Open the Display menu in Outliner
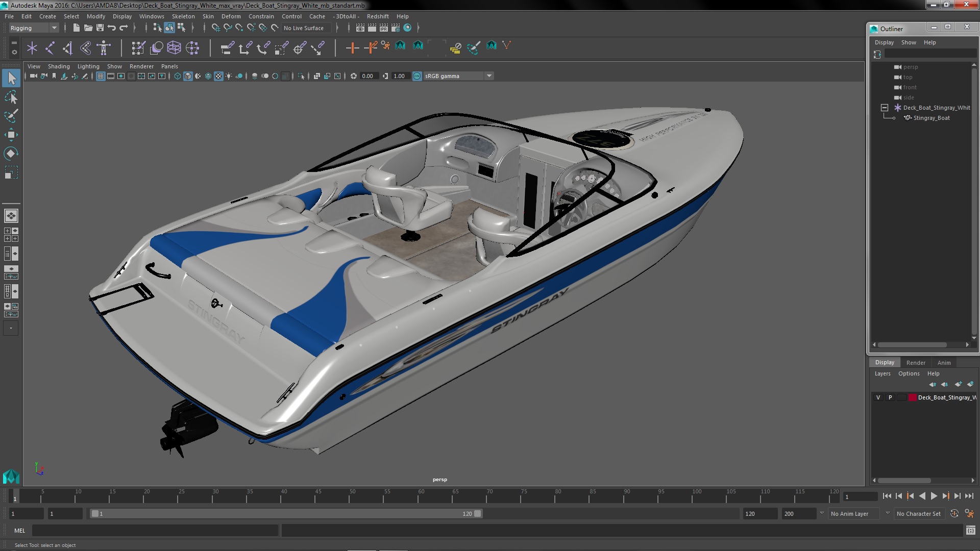The image size is (980, 551). [884, 42]
